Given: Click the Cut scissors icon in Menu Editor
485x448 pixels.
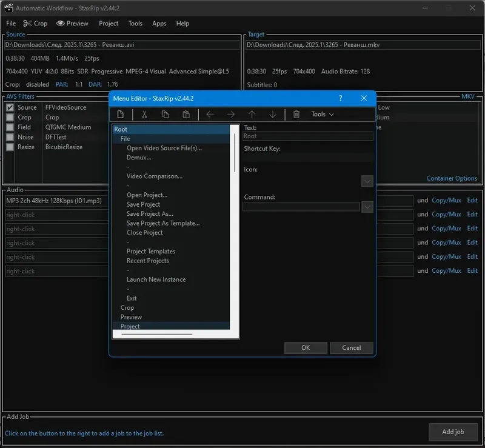Looking at the screenshot, I should tap(144, 115).
